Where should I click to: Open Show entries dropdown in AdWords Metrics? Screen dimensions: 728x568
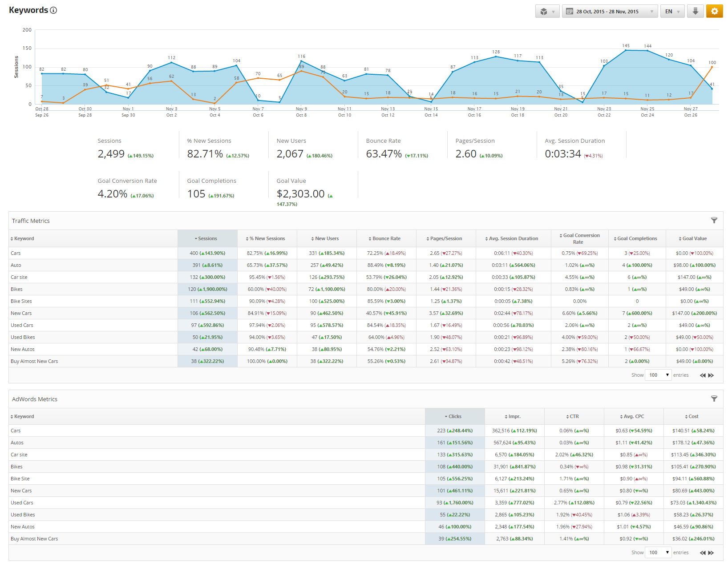tap(658, 553)
